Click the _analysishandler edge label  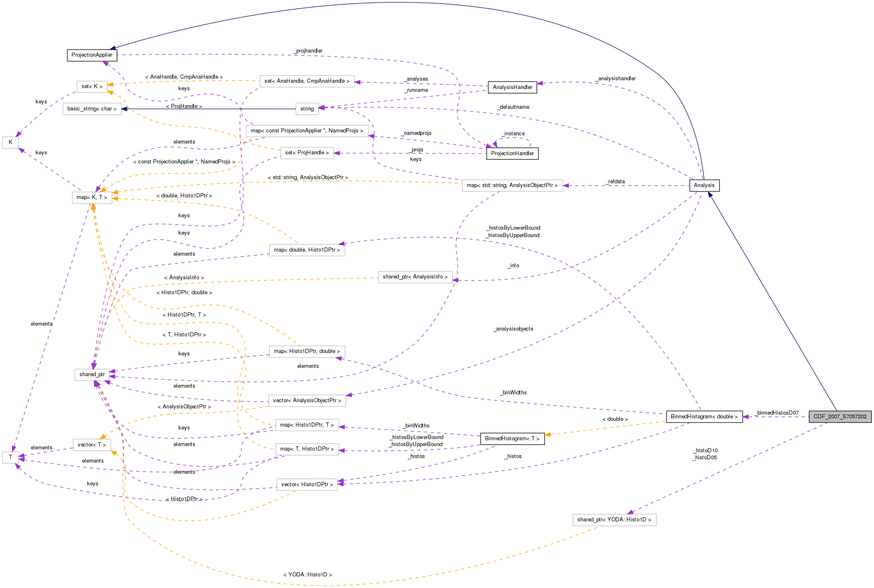point(616,79)
